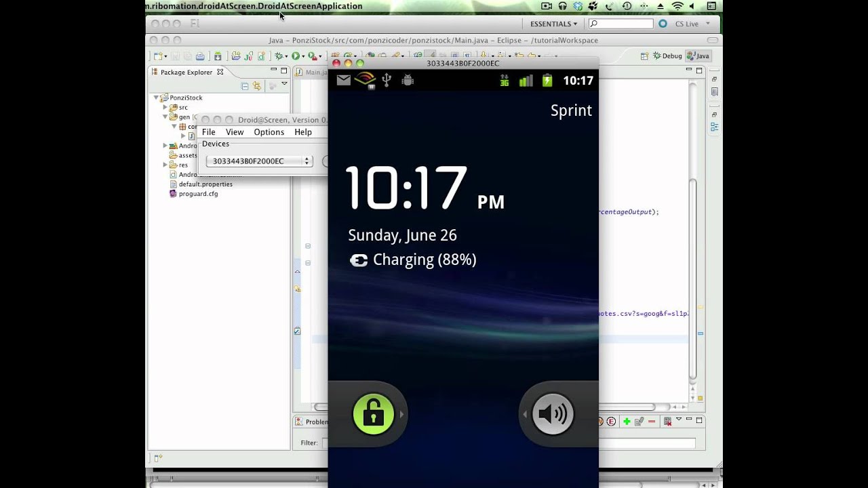Open the Devices dropdown showing 3033443B0F2000EC

(x=259, y=161)
